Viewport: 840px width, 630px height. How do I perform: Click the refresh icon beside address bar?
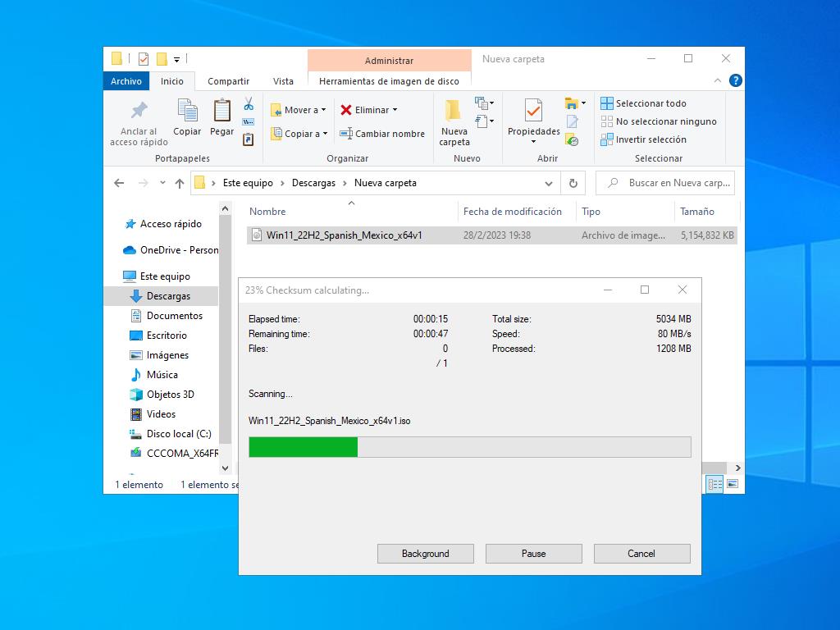573,183
